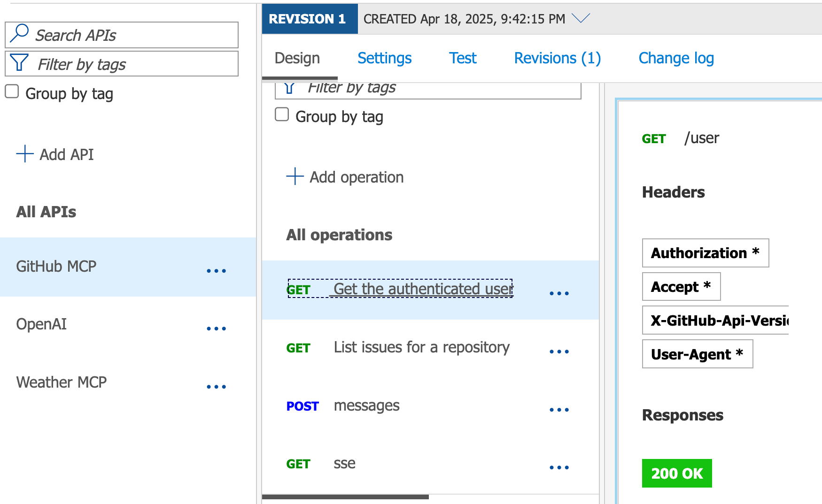822x504 pixels.
Task: Click the /user path text
Action: pos(702,138)
